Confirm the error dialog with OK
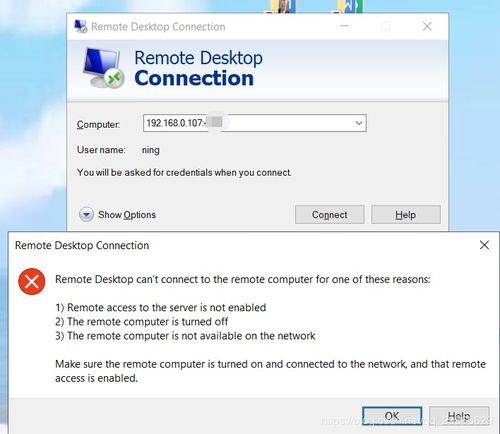500x434 pixels. click(x=392, y=416)
